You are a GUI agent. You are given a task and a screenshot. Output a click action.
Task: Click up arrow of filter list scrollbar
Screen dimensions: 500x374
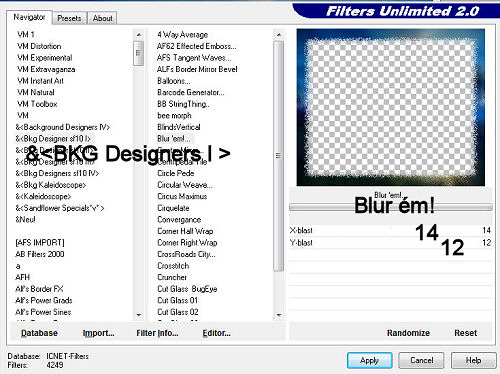(x=279, y=35)
